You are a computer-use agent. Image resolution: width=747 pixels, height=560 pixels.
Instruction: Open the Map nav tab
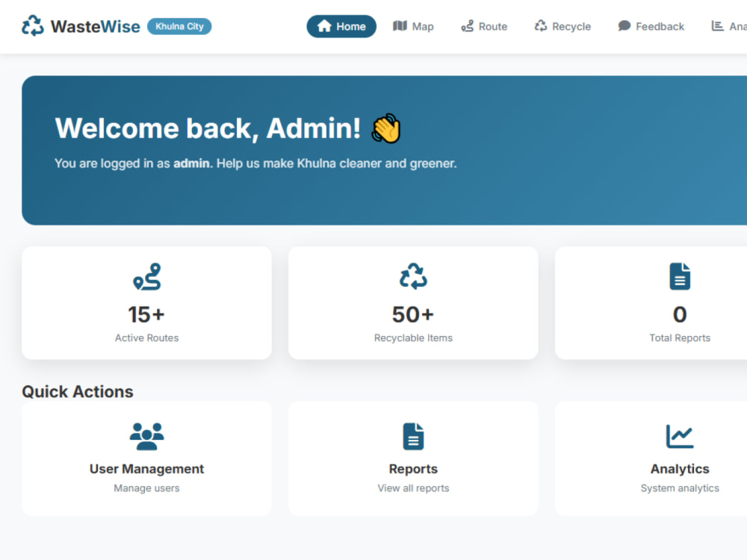click(x=413, y=26)
